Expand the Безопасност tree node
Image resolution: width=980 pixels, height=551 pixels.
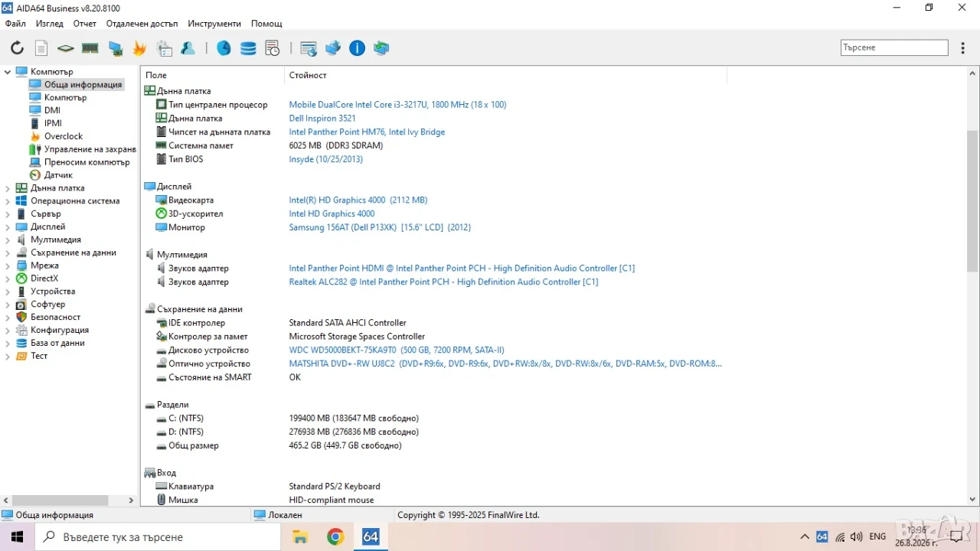pos(8,317)
